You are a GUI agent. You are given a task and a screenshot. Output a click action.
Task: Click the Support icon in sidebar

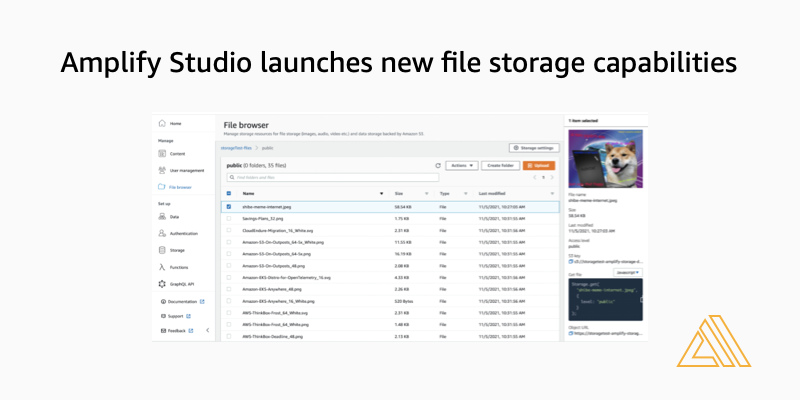(163, 316)
